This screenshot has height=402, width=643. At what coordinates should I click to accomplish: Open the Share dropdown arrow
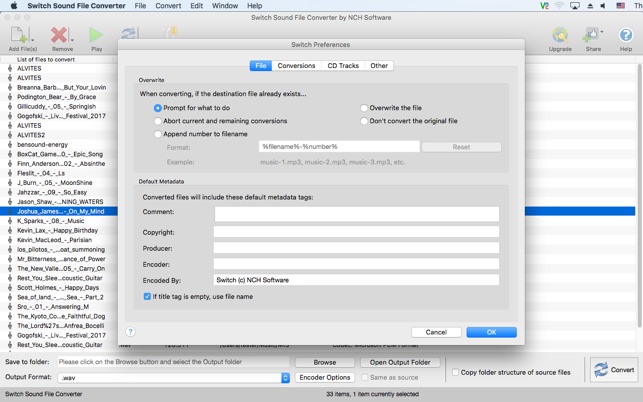point(602,32)
